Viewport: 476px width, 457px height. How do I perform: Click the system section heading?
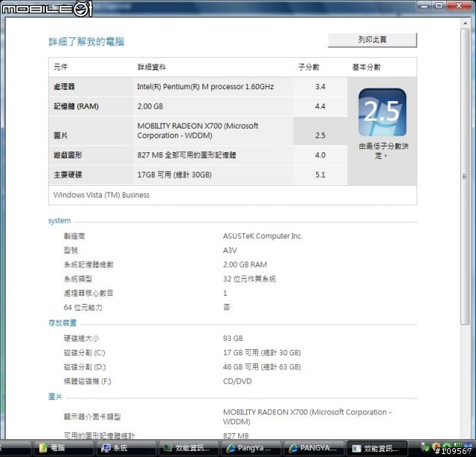pyautogui.click(x=59, y=221)
